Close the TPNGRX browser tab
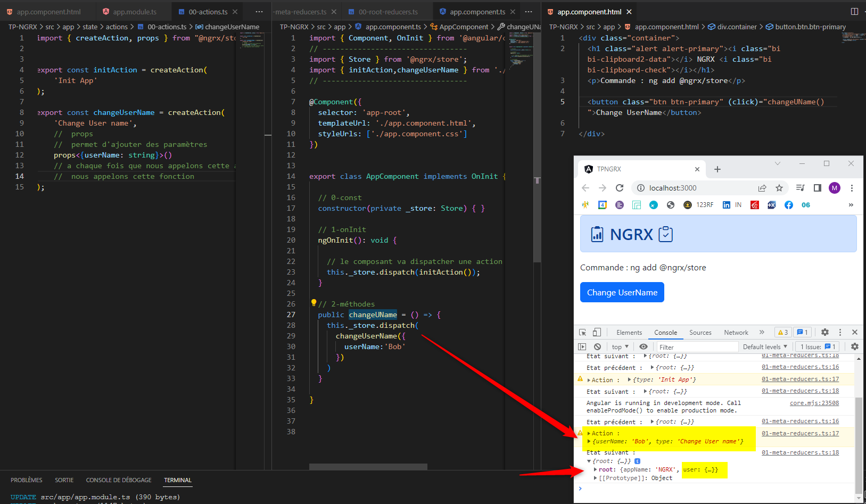The width and height of the screenshot is (866, 504). click(697, 169)
